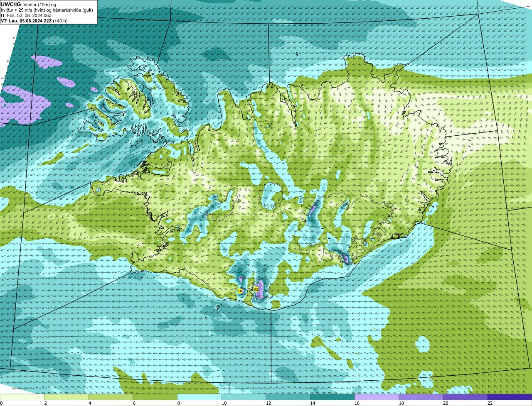Select the title line "UWC/IG: Vindur (10m) og"

pyautogui.click(x=29, y=5)
